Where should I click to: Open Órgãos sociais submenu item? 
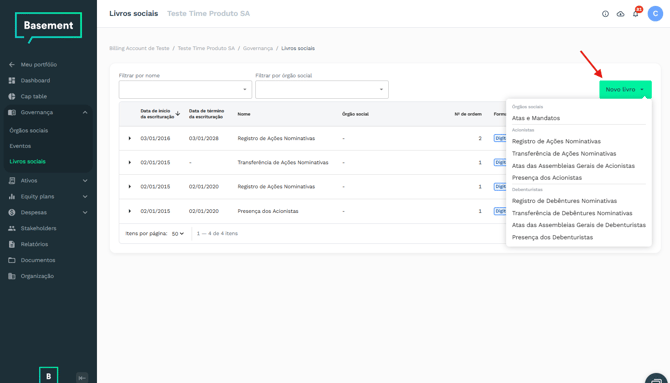[x=29, y=130]
